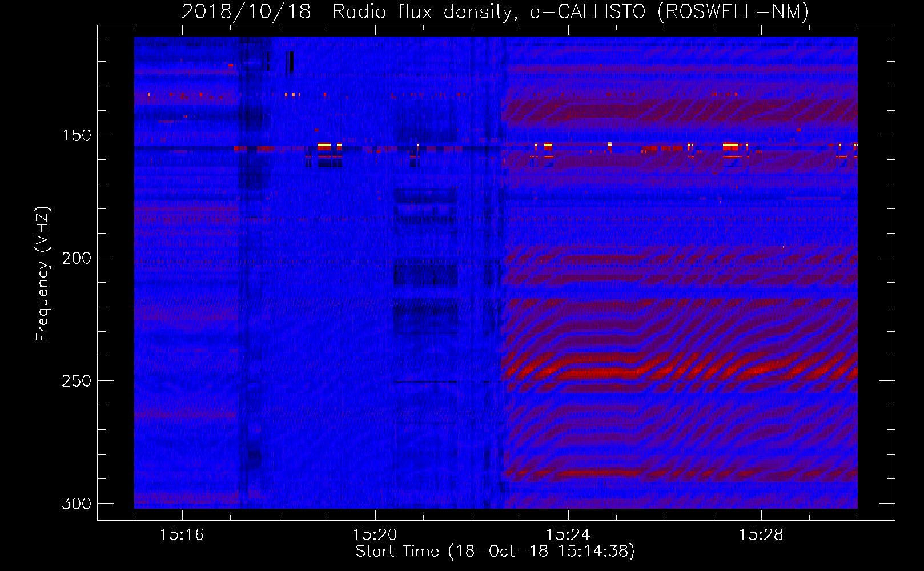Click the 250 frequency tick label
924x571 pixels.
click(x=76, y=381)
